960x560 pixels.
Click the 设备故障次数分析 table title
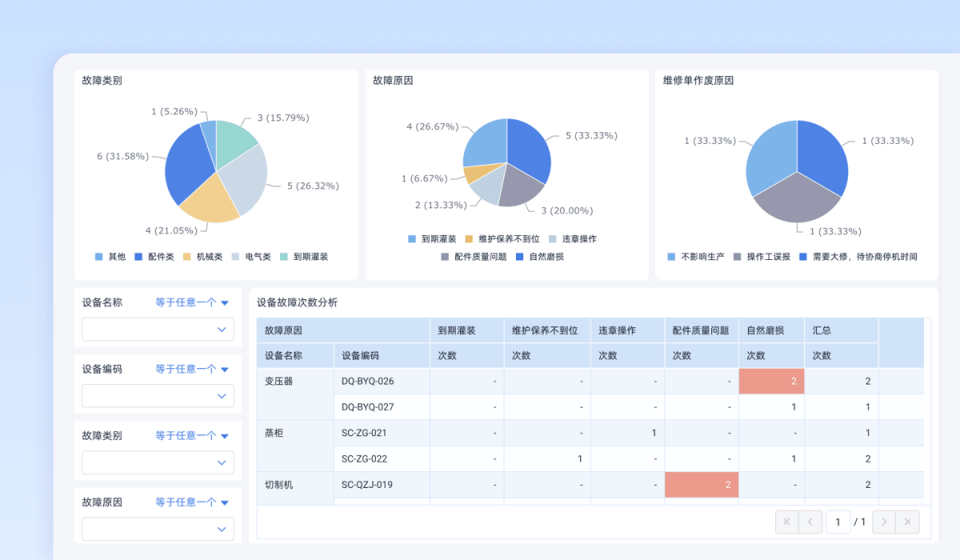click(298, 302)
